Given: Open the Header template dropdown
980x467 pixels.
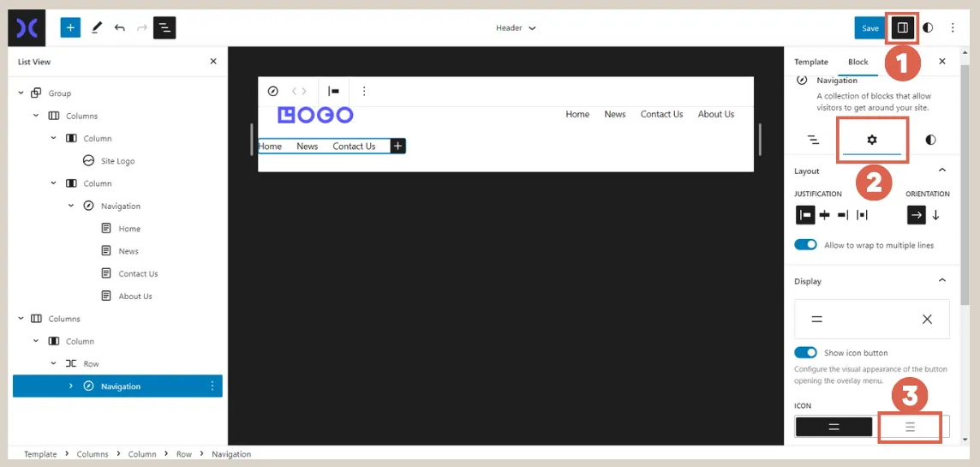Looking at the screenshot, I should (516, 28).
